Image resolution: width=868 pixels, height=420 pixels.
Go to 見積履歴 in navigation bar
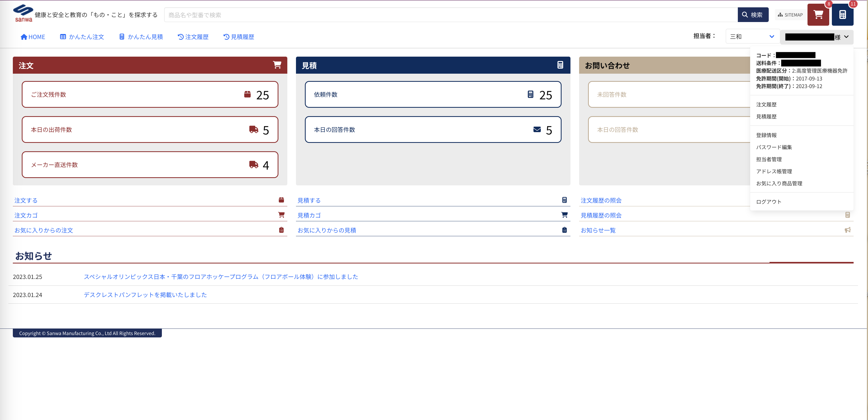(239, 37)
